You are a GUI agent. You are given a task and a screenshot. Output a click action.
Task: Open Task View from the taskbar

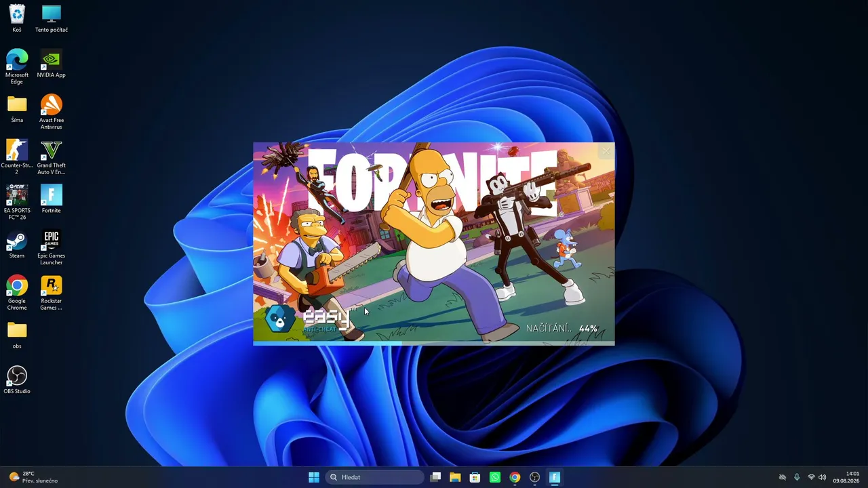(436, 477)
